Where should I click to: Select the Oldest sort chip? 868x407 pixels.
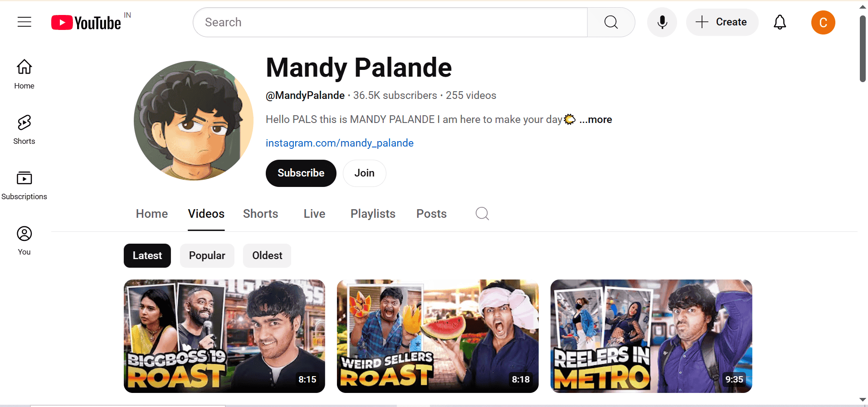click(267, 255)
